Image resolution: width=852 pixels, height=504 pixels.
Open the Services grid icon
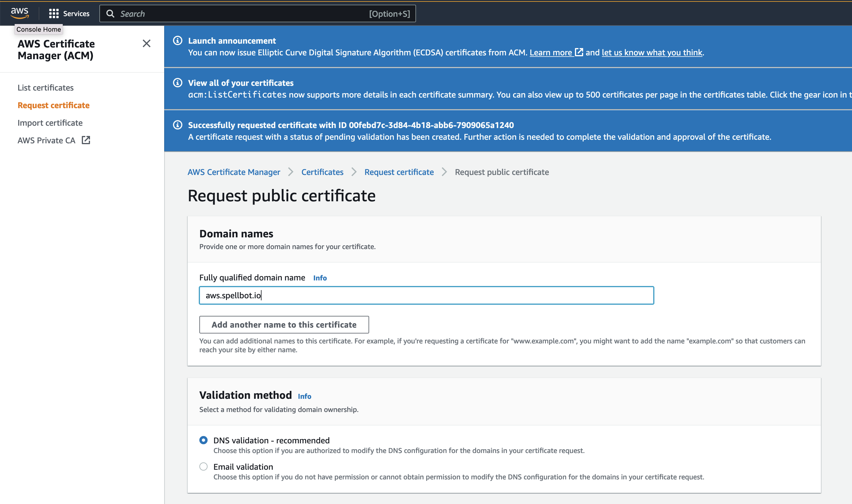click(54, 13)
